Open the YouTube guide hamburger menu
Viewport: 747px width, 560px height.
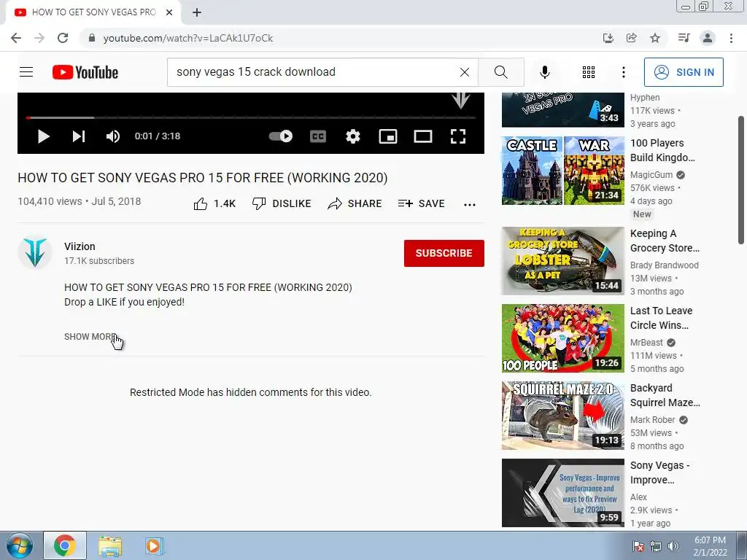26,72
